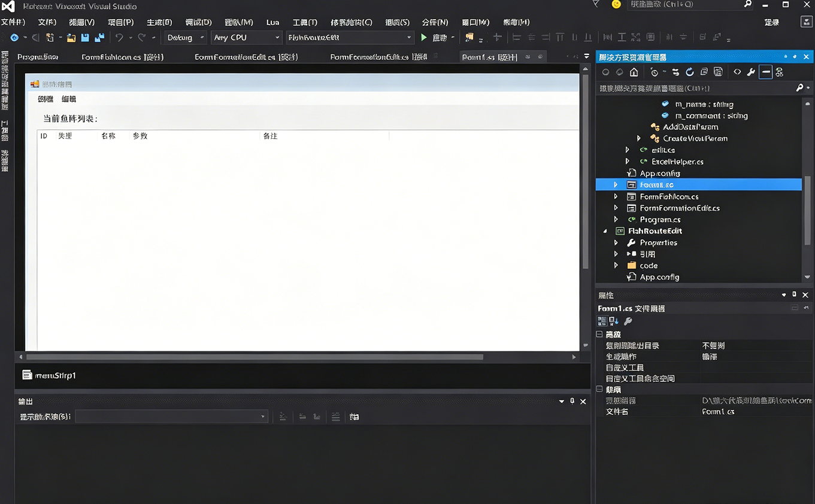Click the Quick Launch search box

(684, 5)
